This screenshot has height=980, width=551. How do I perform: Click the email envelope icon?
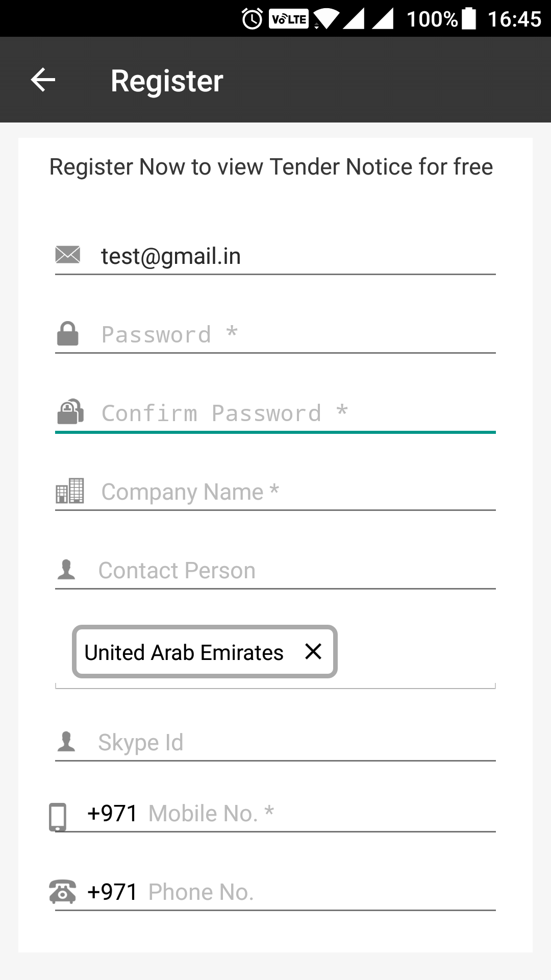tap(68, 255)
